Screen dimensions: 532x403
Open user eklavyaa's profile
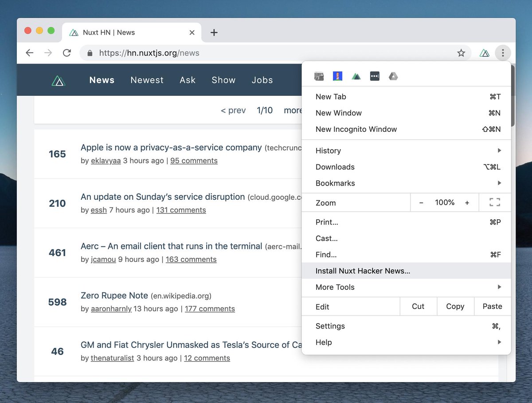[x=106, y=161]
